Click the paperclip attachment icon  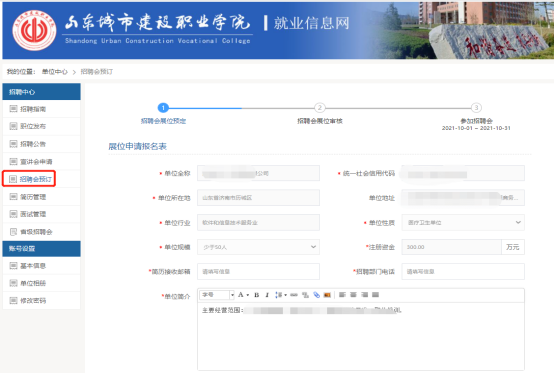[x=317, y=295]
